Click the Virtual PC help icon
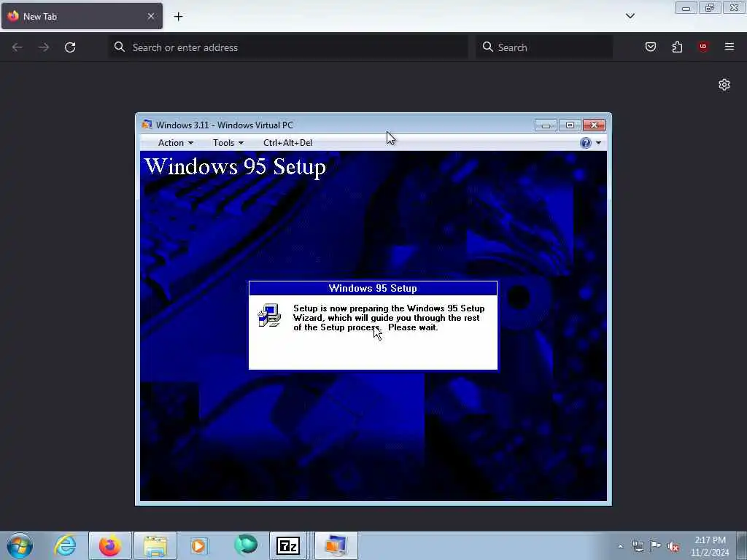 coord(586,143)
